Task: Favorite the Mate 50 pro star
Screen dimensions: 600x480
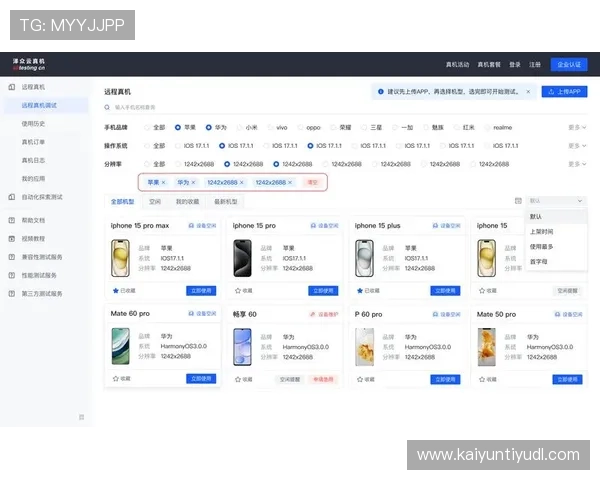Action: coord(482,379)
